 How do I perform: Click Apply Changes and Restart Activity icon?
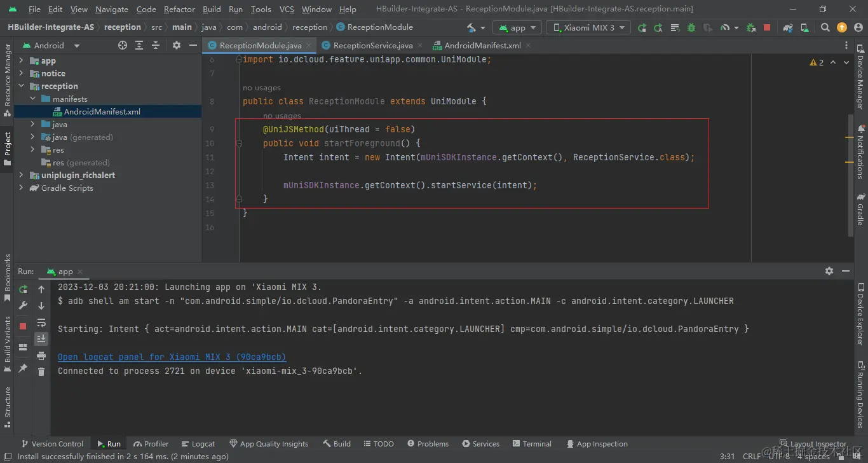coord(658,27)
